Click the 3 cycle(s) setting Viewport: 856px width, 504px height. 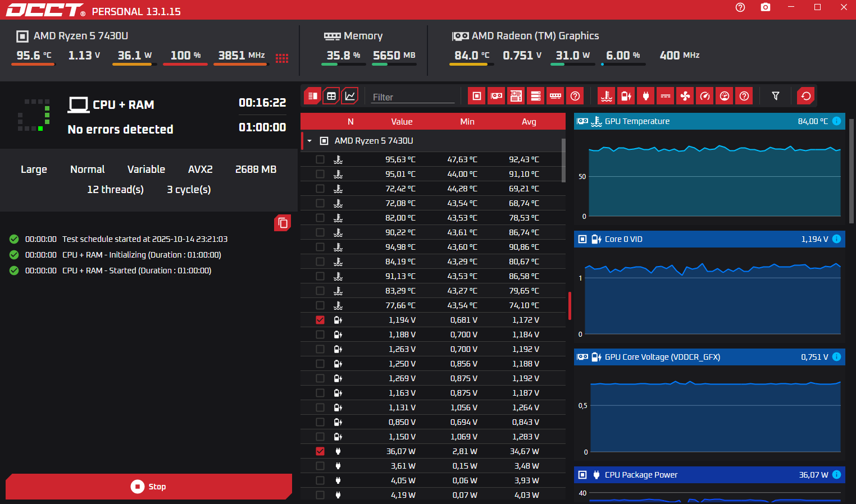(189, 190)
